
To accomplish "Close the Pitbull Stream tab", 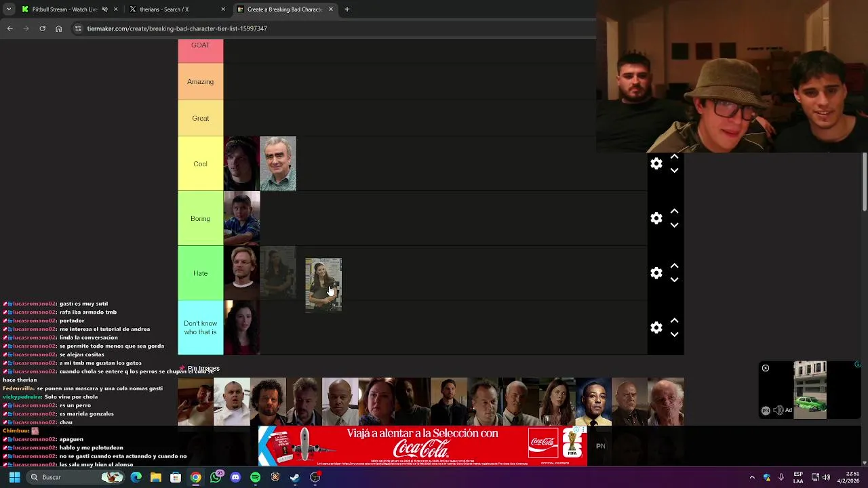I will (x=116, y=9).
